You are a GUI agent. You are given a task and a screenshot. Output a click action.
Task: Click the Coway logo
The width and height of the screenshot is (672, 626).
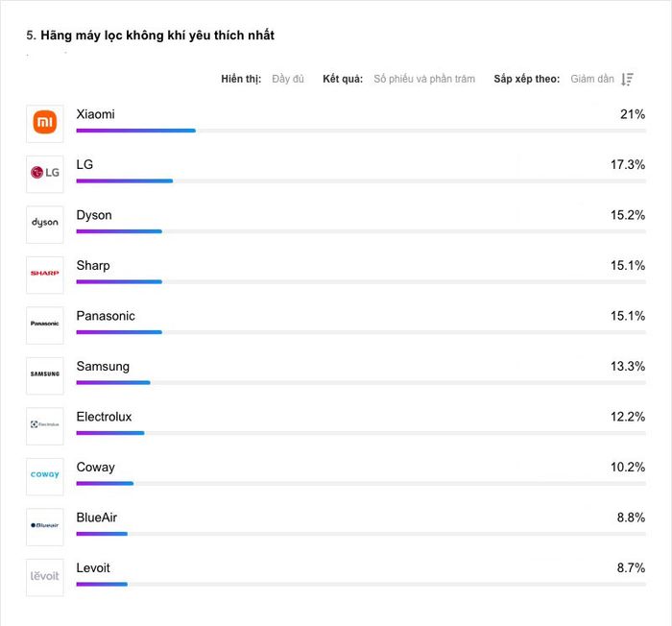pos(45,476)
